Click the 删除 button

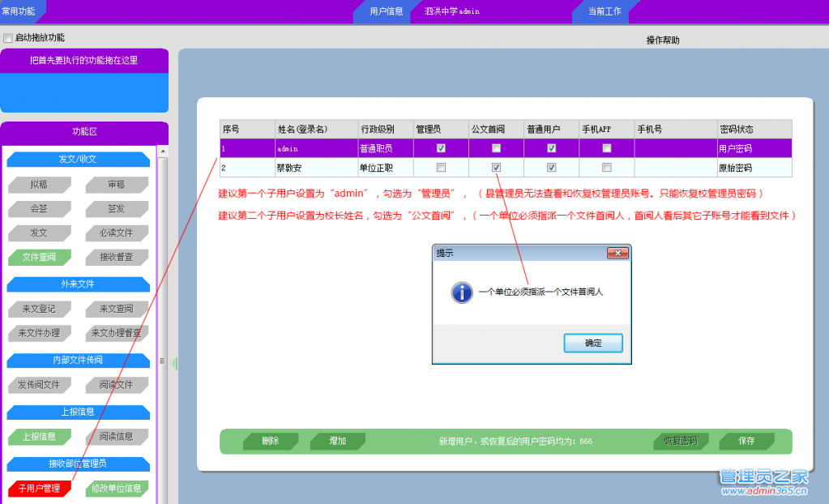point(270,441)
